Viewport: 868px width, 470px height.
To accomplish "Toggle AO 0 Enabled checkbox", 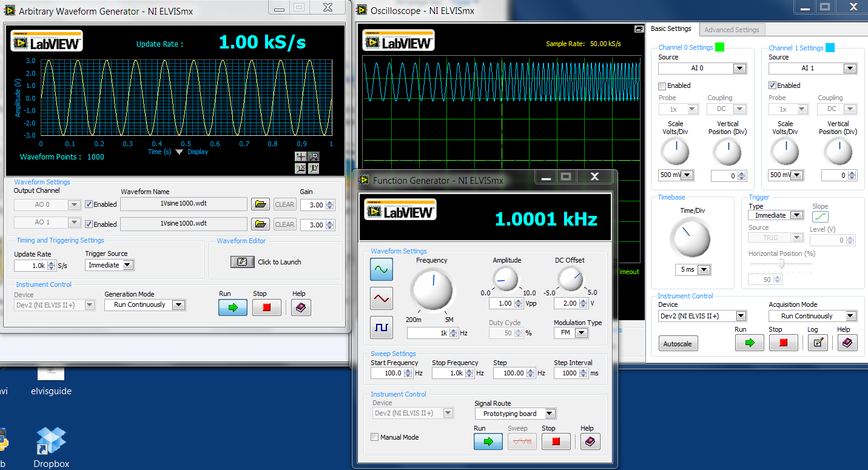I will pos(89,204).
